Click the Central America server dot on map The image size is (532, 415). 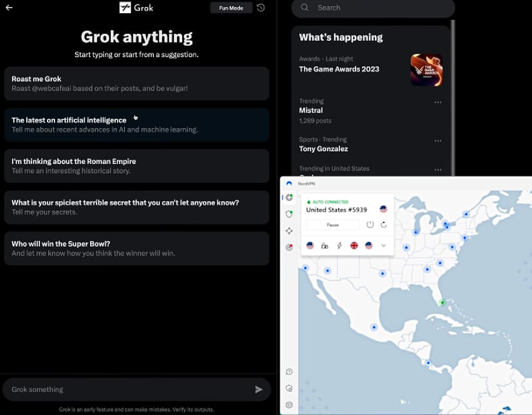click(x=428, y=363)
